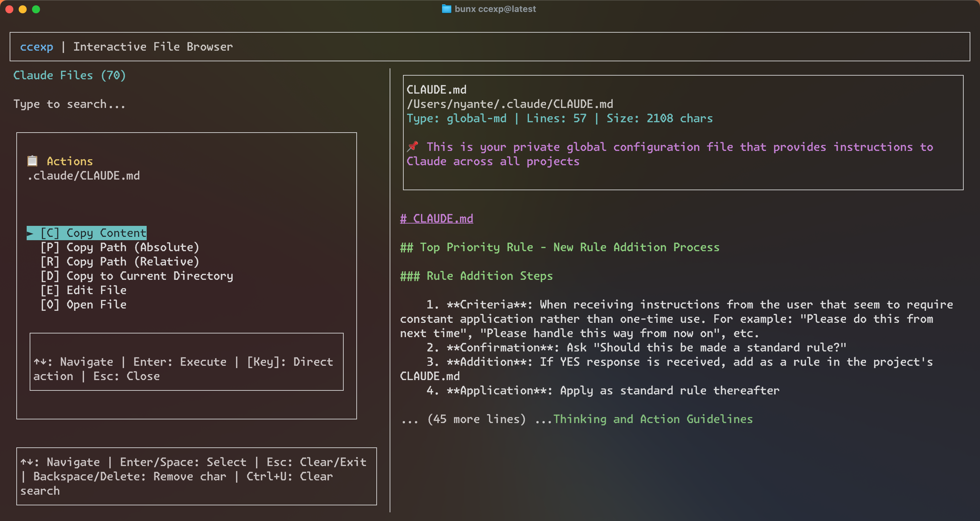Viewport: 980px width, 521px height.
Task: Click the ### Rule Addition Steps heading
Action: (x=476, y=276)
